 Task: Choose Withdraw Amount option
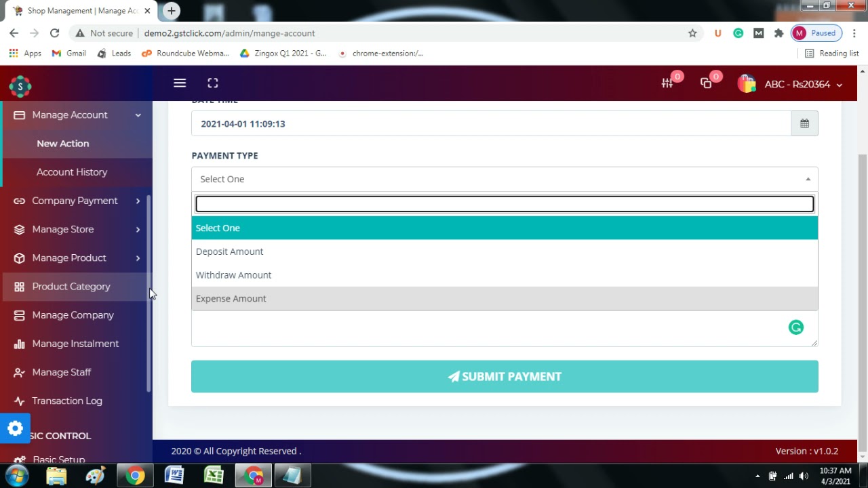click(505, 275)
